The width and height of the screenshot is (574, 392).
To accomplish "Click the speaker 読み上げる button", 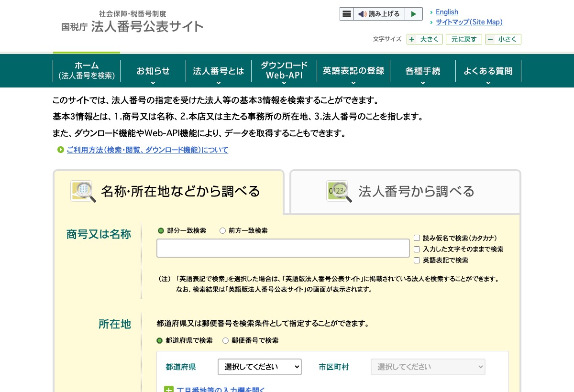I will point(379,14).
